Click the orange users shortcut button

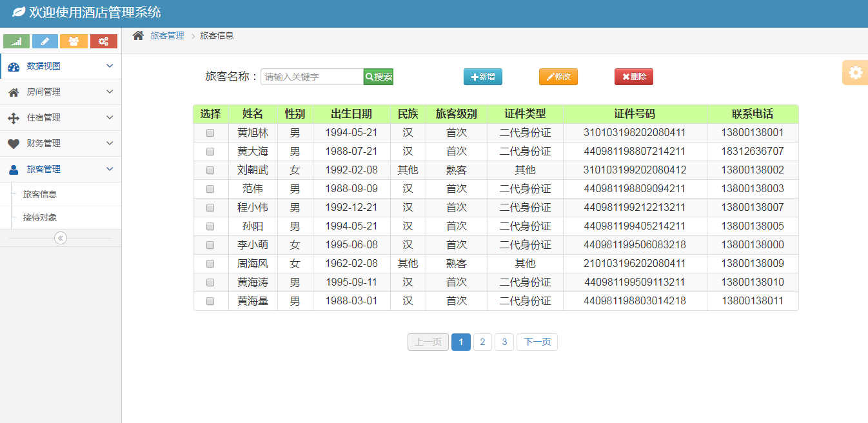coord(74,41)
